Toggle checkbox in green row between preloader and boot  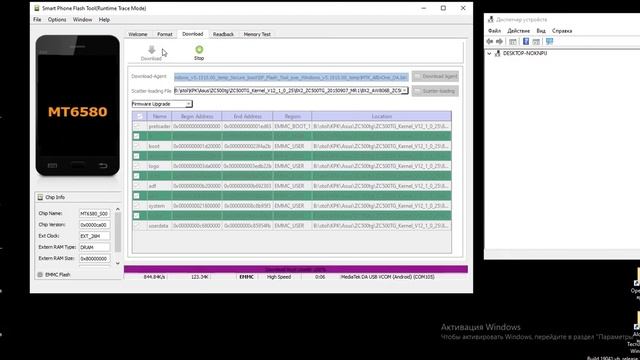pos(137,136)
